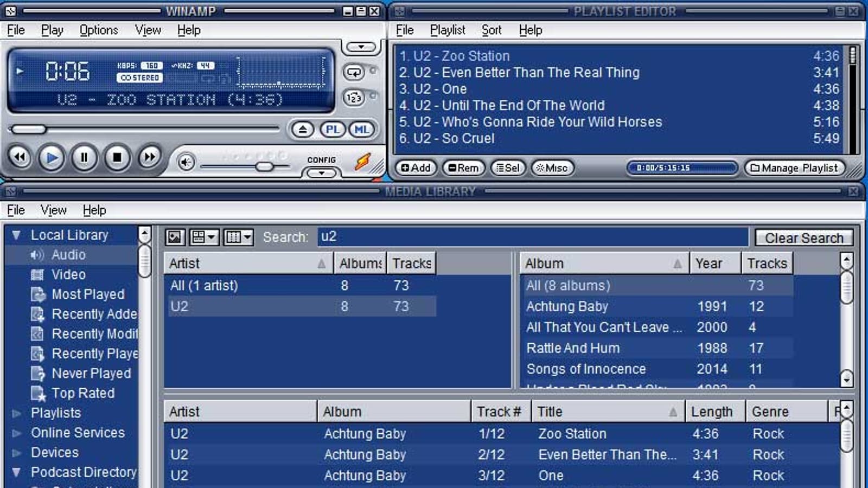Collapse the Local Library tree node
Viewport: 868px width, 488px height.
16,235
